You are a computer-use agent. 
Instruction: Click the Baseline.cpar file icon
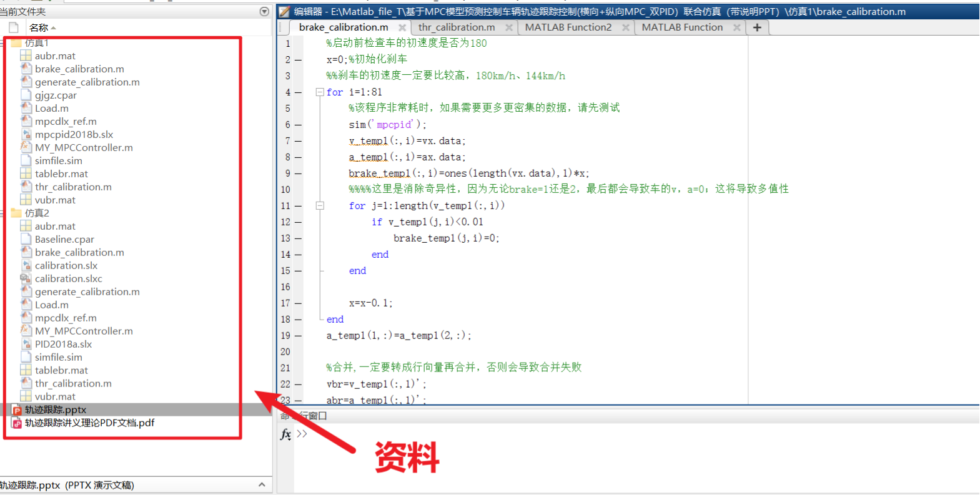(x=26, y=239)
